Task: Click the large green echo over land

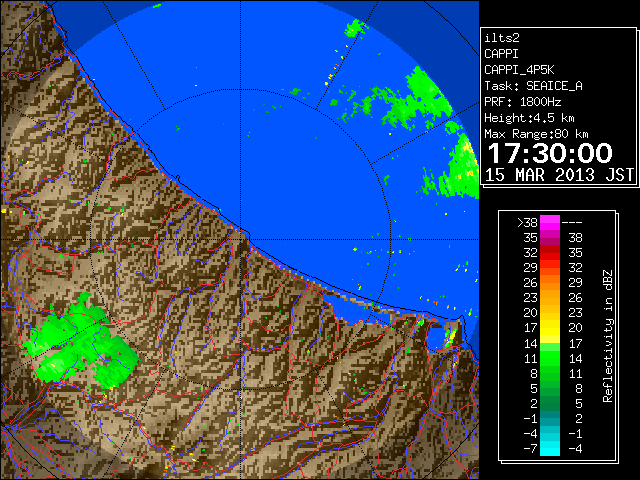Action: point(82,342)
